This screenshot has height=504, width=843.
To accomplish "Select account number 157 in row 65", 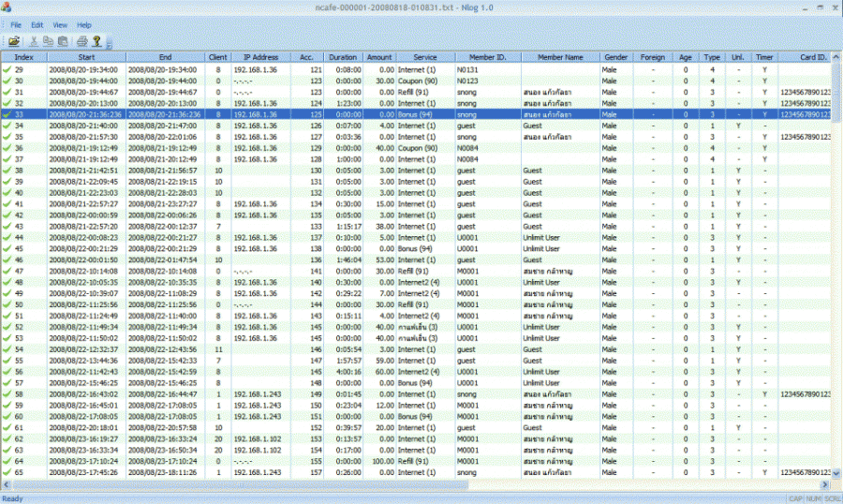I will 317,472.
